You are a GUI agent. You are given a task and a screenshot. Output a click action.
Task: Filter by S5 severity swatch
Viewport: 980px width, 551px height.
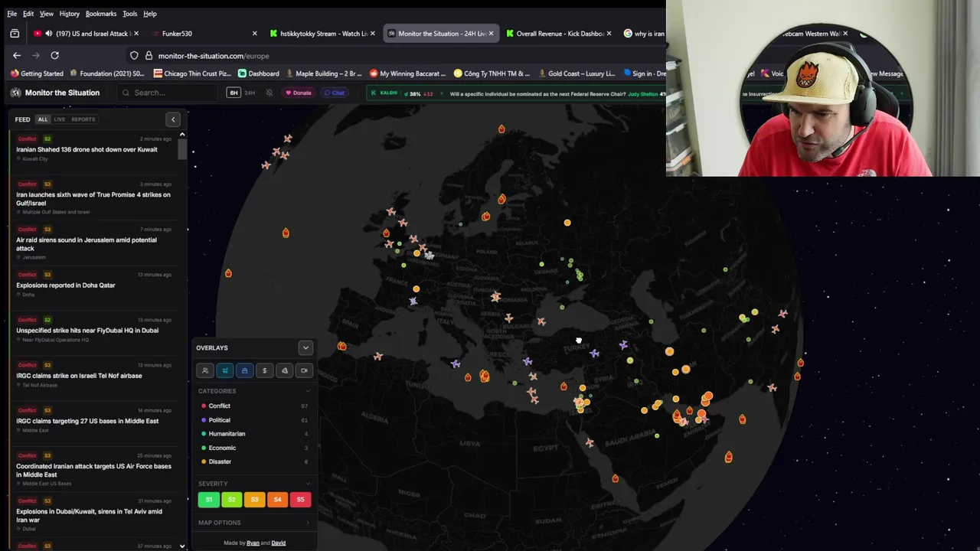click(300, 500)
